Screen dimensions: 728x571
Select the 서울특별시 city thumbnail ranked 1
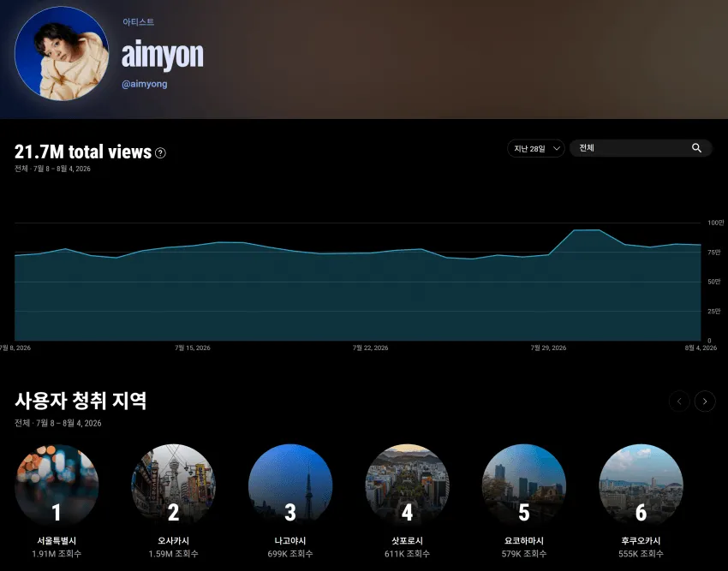57,485
